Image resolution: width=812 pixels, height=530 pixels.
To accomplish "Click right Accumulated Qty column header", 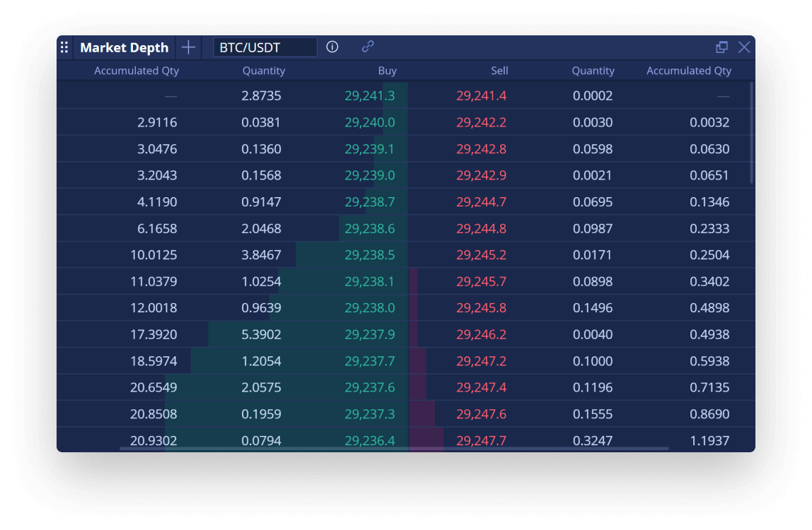I will [688, 71].
